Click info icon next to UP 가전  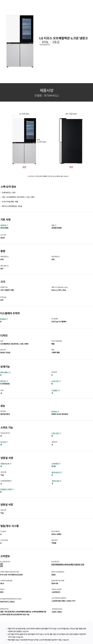click(7, 442)
